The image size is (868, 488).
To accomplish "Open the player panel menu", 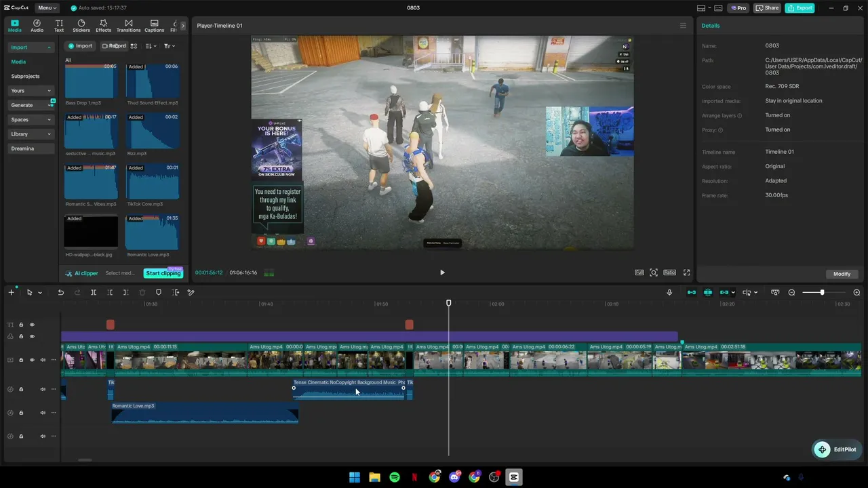I will (683, 26).
